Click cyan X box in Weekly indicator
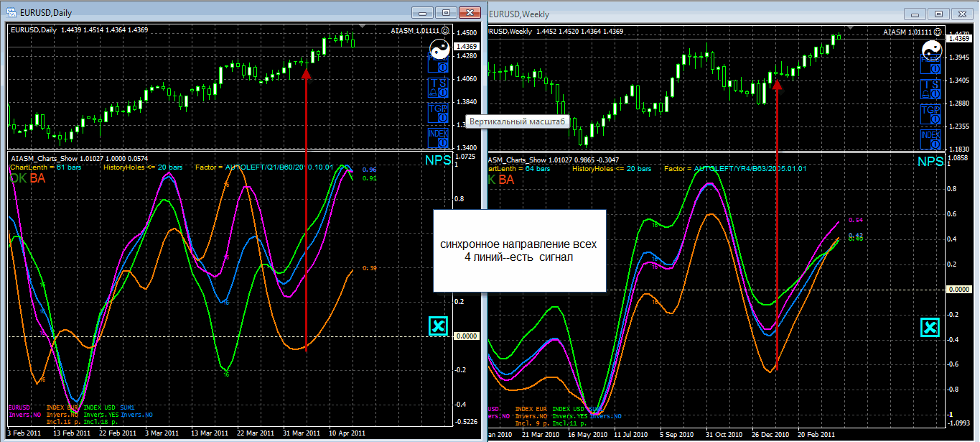980x442 pixels. 930,328
